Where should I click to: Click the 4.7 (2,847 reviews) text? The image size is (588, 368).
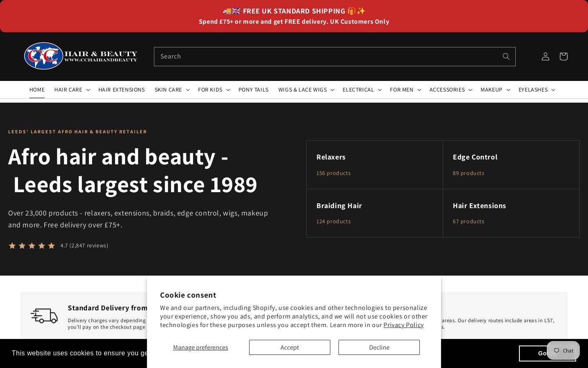point(84,246)
